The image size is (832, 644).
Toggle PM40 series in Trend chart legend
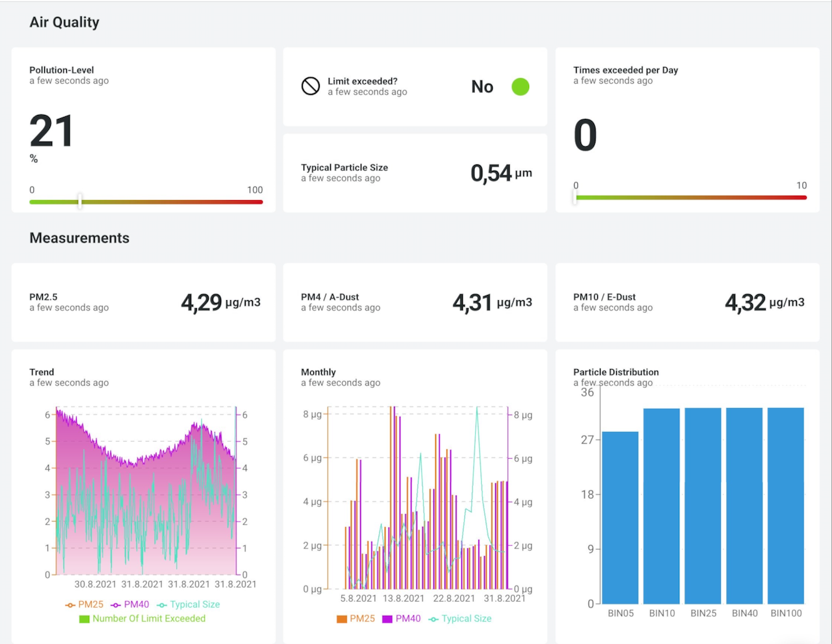(x=130, y=604)
